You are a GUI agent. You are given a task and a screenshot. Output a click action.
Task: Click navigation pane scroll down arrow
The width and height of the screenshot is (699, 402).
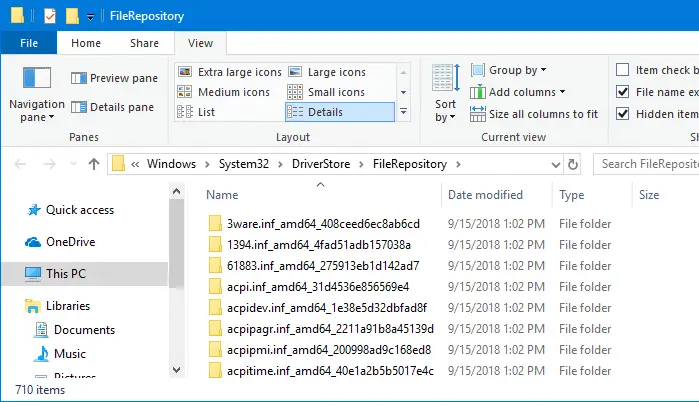pyautogui.click(x=177, y=369)
